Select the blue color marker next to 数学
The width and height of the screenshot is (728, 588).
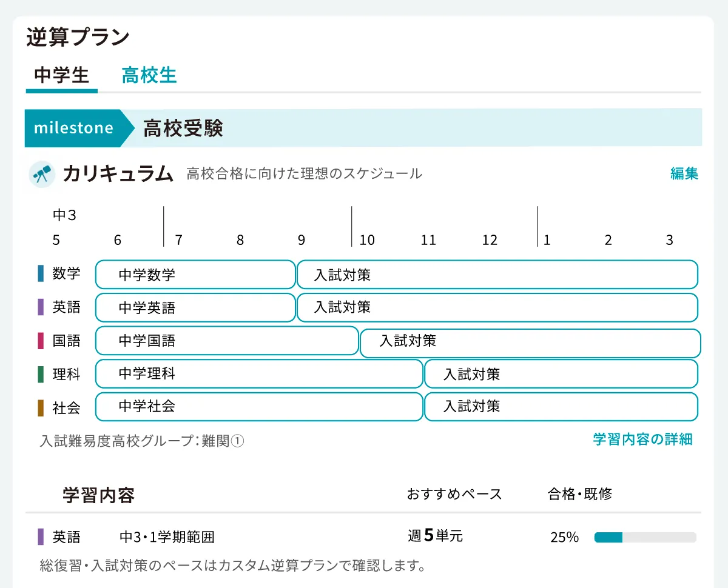pos(40,273)
